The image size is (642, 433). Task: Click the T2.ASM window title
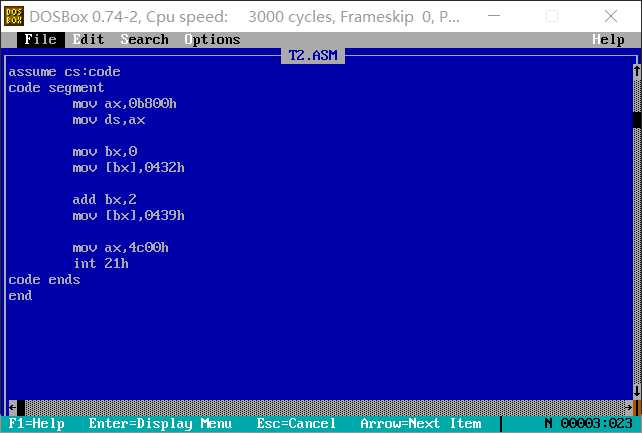point(313,55)
